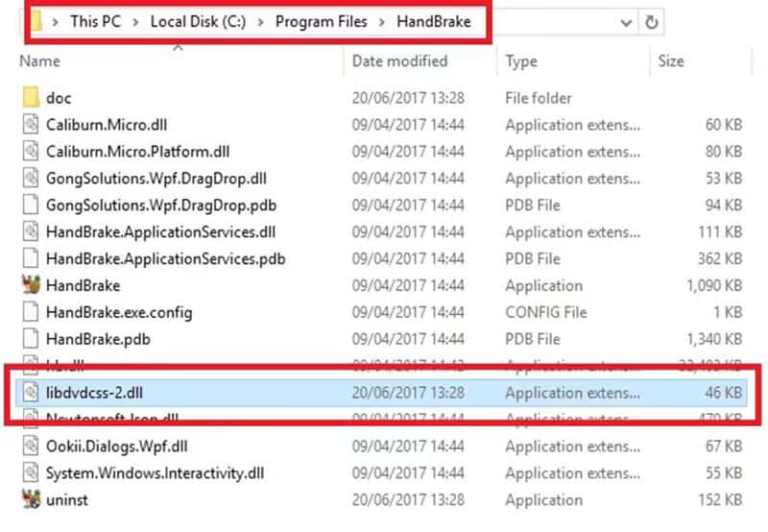Select the Ookii.Dialogs.Wpf.dll file name

tap(116, 446)
